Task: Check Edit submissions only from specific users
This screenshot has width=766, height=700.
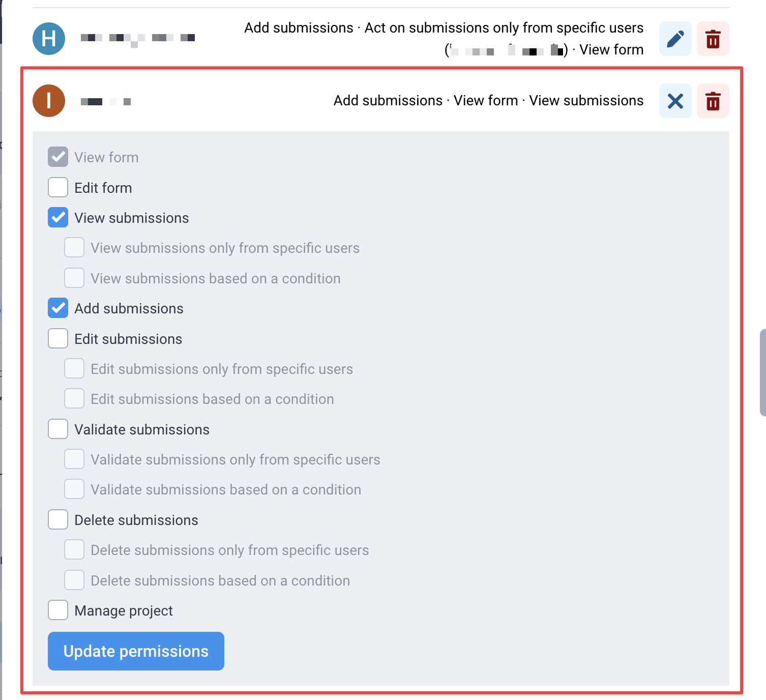Action: pyautogui.click(x=74, y=368)
